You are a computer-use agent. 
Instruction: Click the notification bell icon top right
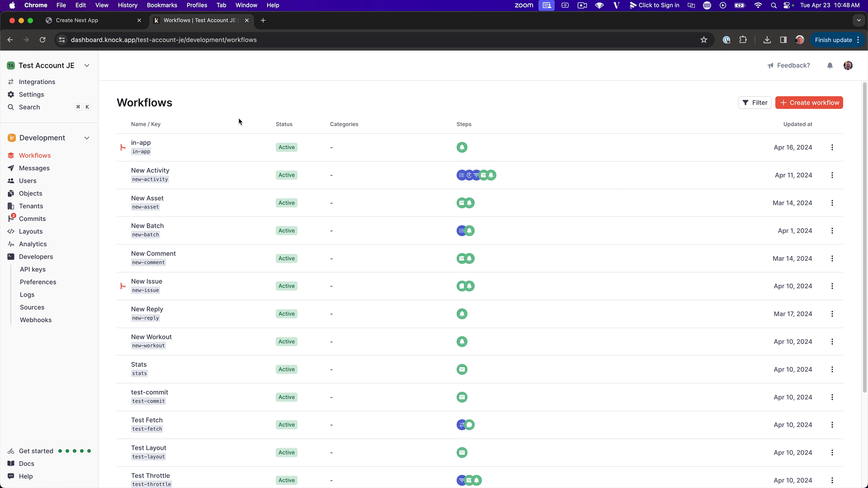[x=830, y=66]
